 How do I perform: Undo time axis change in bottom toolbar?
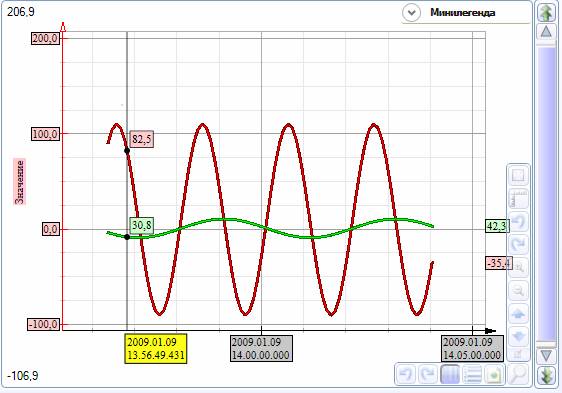pos(406,374)
